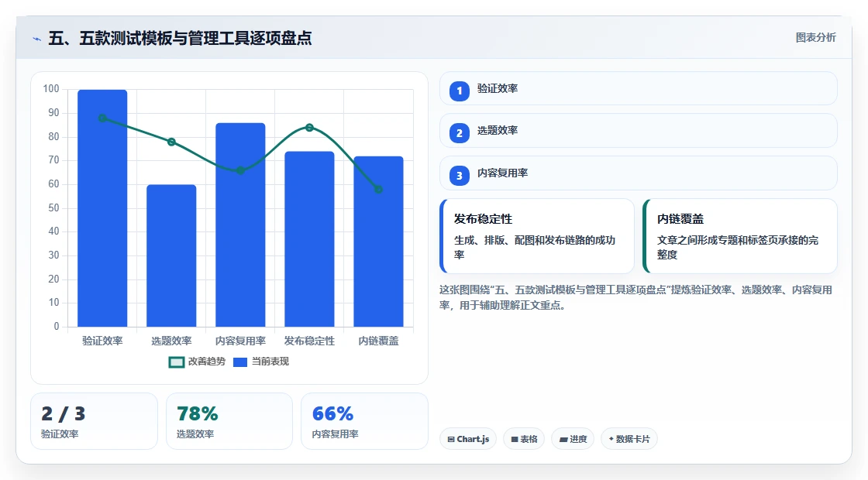Click the 选题效率 x-axis label

[x=171, y=341]
